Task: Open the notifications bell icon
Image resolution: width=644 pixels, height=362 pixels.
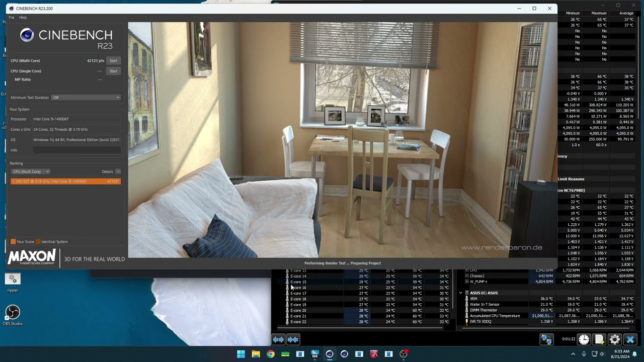Action: 635,354
